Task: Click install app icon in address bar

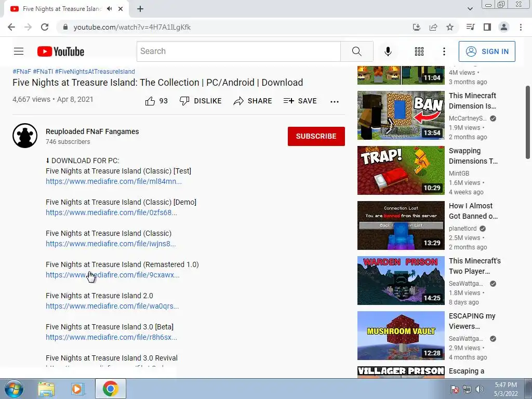Action: click(416, 27)
